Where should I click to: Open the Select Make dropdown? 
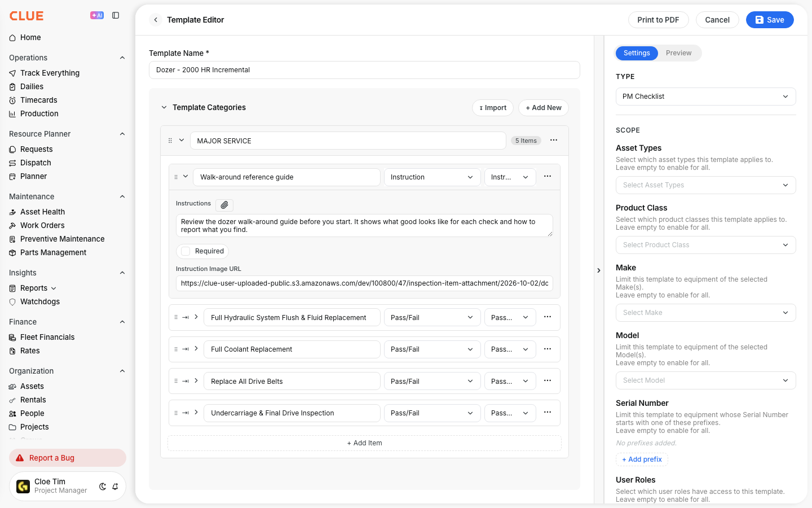[705, 313]
